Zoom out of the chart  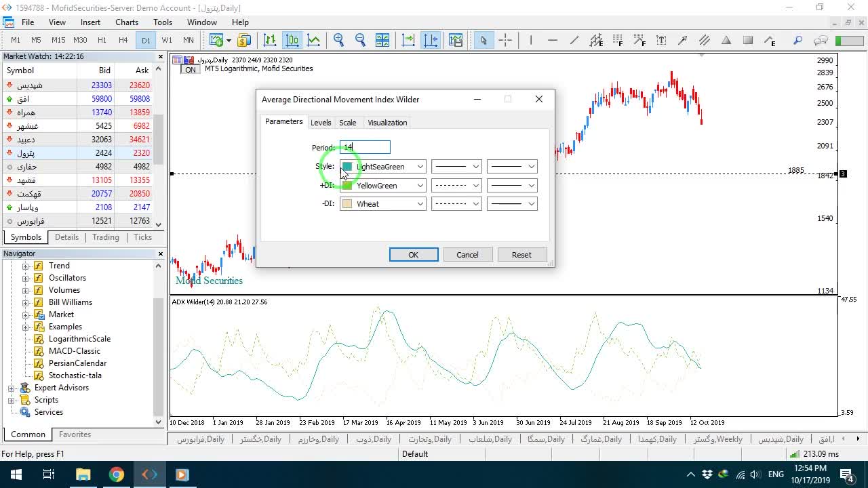tap(360, 40)
